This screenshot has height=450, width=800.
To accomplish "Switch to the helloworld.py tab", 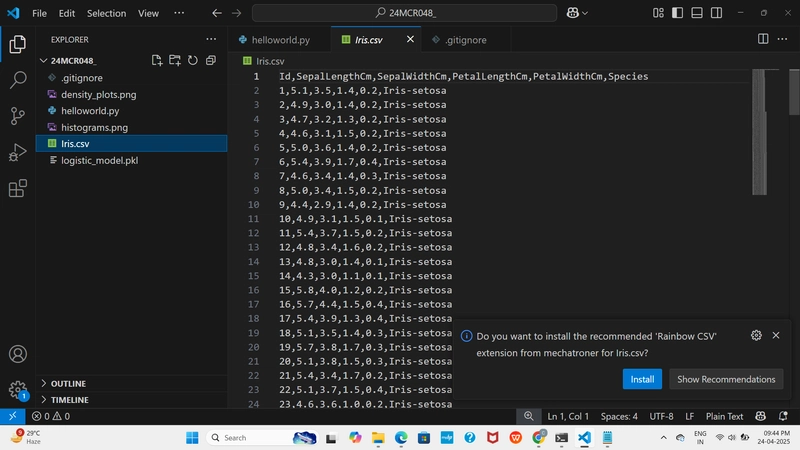I will [280, 40].
